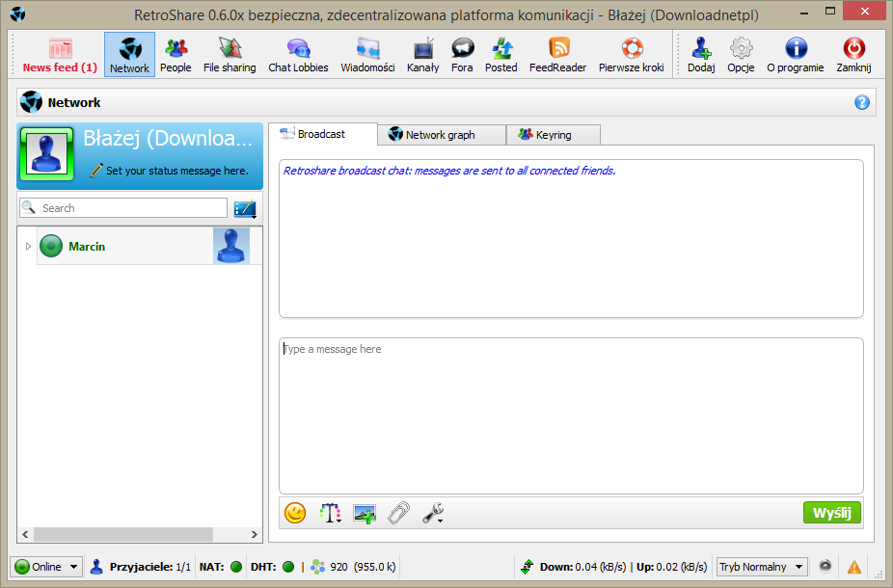
Task: Click the RetroShare title bar logo
Action: click(x=17, y=14)
